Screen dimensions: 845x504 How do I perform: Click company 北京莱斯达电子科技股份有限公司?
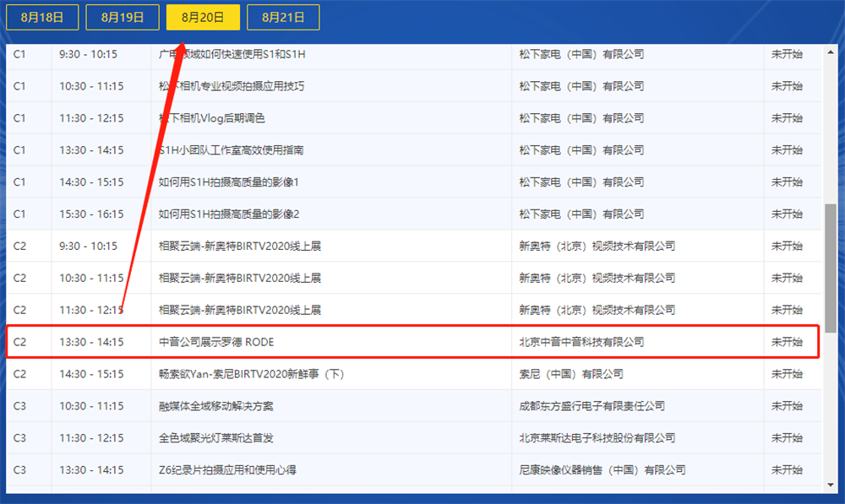click(597, 438)
